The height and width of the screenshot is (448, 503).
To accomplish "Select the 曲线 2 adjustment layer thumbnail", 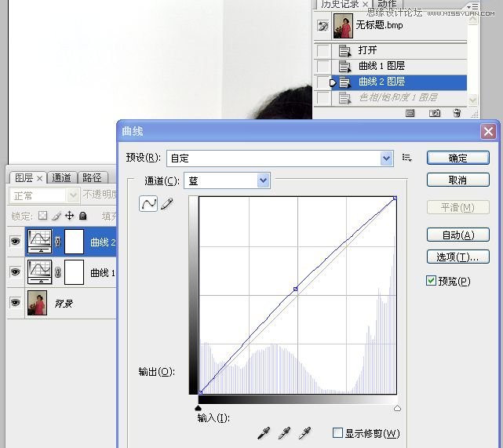I will (x=39, y=241).
